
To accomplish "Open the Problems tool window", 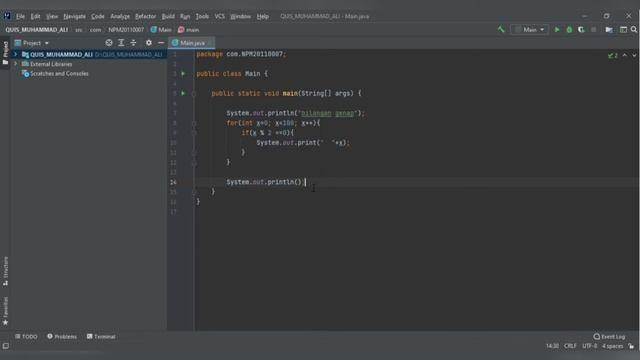I will tap(62, 336).
